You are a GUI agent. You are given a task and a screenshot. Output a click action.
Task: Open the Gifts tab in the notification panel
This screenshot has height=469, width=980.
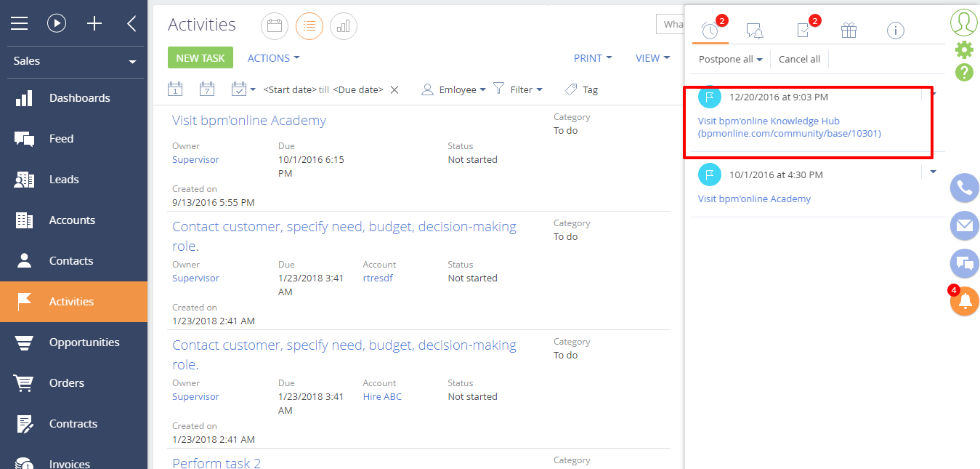pos(849,31)
